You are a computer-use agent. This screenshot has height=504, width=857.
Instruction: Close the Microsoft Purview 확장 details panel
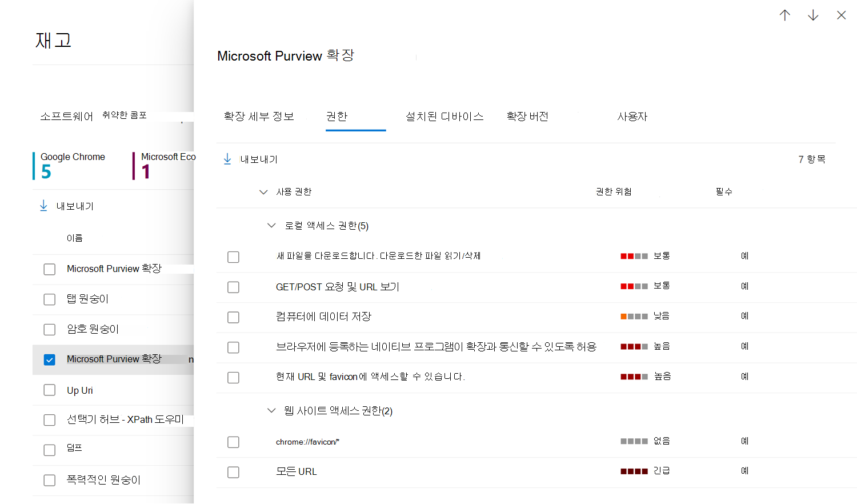coord(841,15)
